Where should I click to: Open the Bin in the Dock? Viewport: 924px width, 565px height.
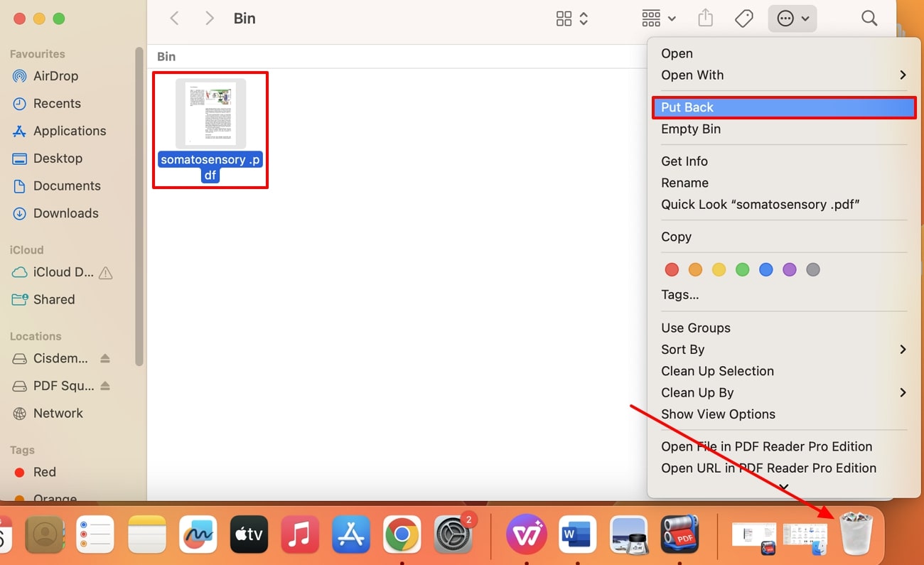pos(856,534)
